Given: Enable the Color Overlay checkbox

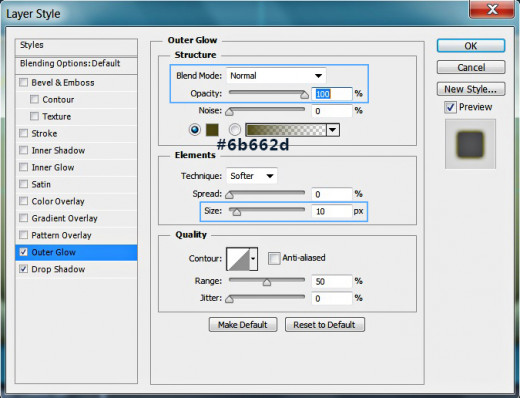Looking at the screenshot, I should tap(23, 201).
